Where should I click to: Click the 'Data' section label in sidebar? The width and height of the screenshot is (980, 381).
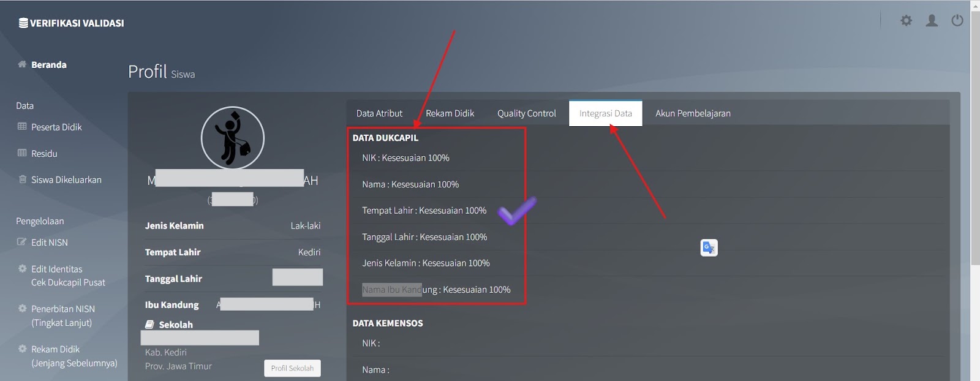24,106
